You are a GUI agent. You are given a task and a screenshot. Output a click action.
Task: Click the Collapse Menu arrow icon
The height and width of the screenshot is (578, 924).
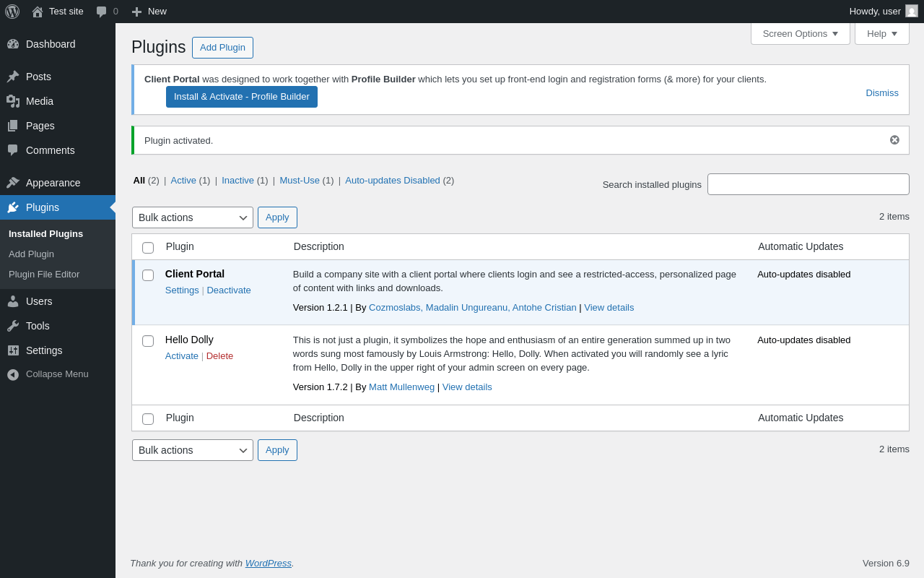click(13, 374)
